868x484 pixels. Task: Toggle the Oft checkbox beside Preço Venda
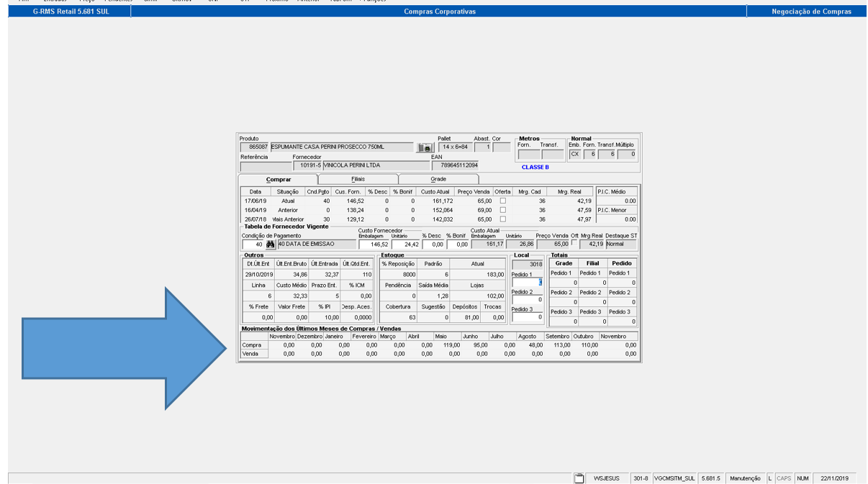pyautogui.click(x=574, y=243)
